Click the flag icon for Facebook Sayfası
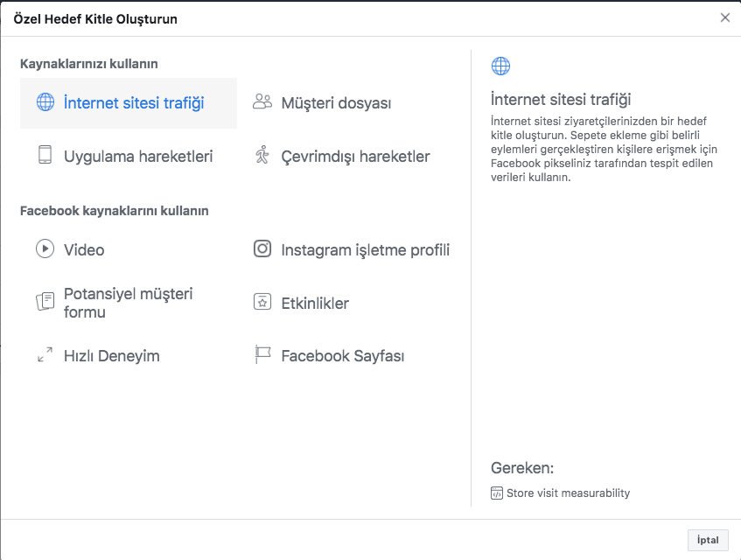 pos(262,354)
